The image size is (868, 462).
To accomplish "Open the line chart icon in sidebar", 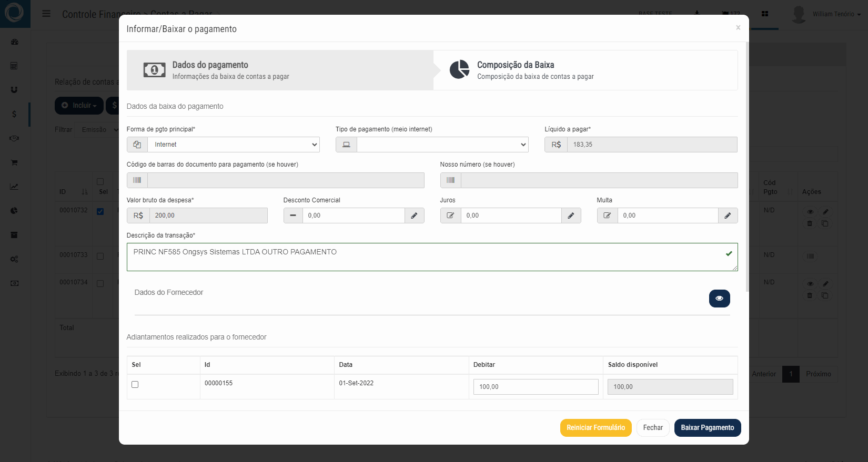I will point(14,187).
